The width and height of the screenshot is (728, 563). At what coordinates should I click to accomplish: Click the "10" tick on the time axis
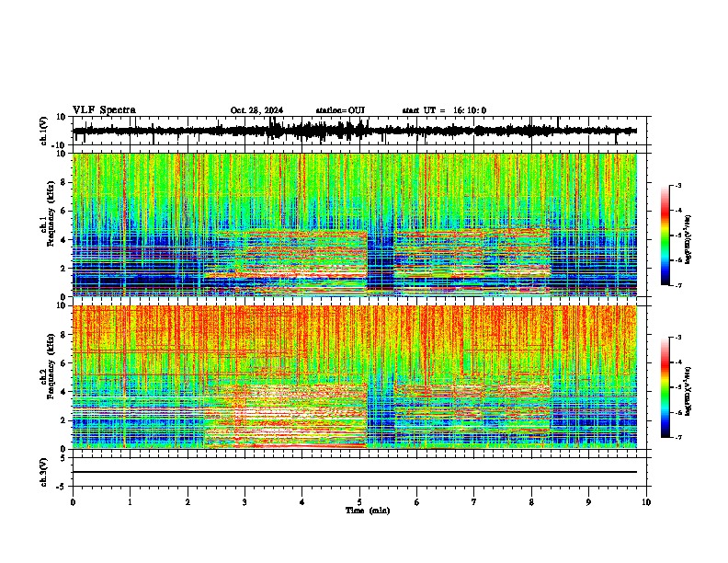coord(646,502)
